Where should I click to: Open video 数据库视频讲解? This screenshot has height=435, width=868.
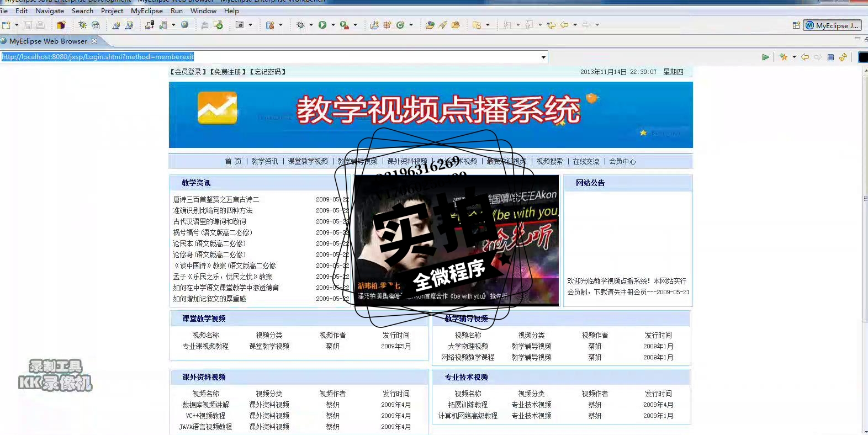pyautogui.click(x=205, y=405)
